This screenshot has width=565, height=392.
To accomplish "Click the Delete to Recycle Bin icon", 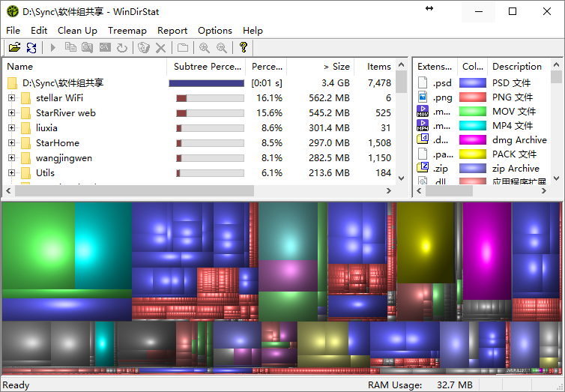I will [144, 48].
